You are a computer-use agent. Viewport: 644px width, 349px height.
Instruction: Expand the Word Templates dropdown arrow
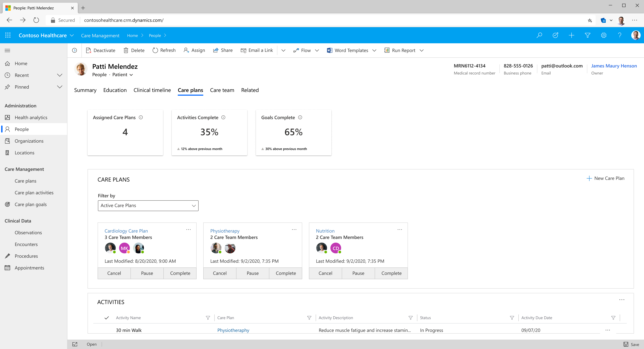374,50
